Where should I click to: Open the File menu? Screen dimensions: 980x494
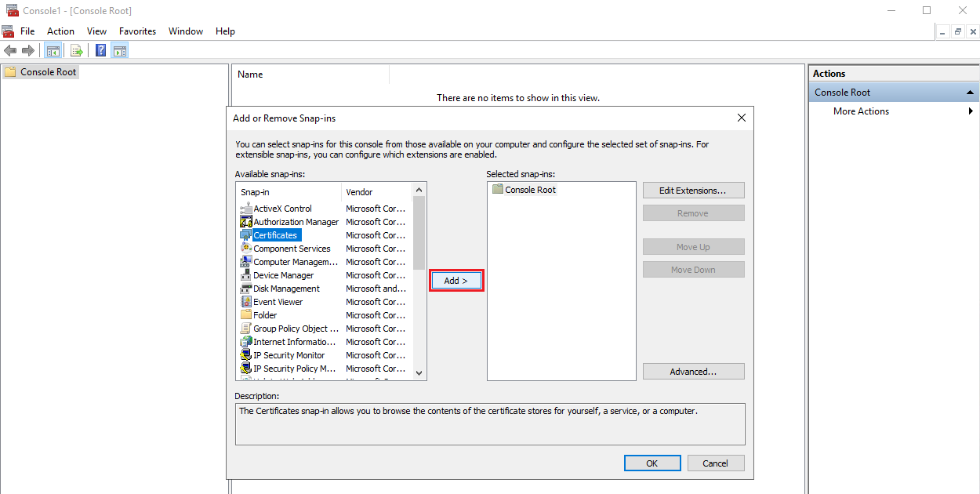coord(27,31)
